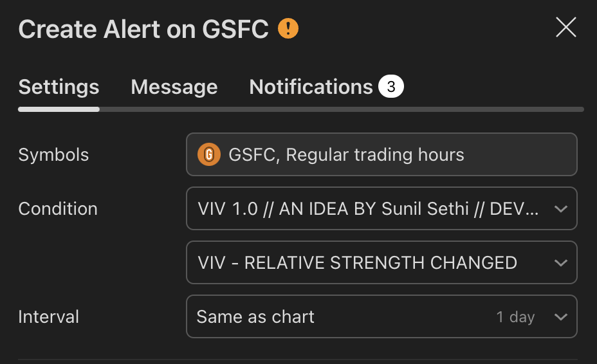Click the '1 day' interval text
Screen dimensions: 597x364
tap(515, 317)
